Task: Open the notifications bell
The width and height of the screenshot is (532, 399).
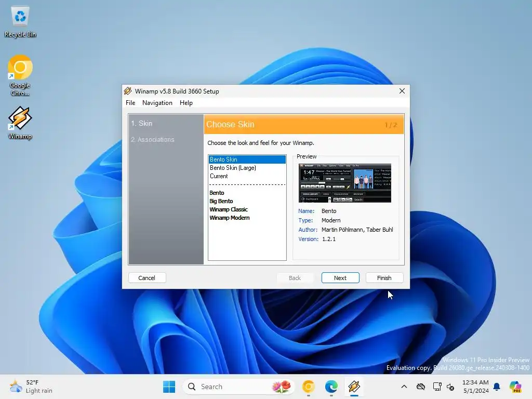Action: tap(497, 387)
